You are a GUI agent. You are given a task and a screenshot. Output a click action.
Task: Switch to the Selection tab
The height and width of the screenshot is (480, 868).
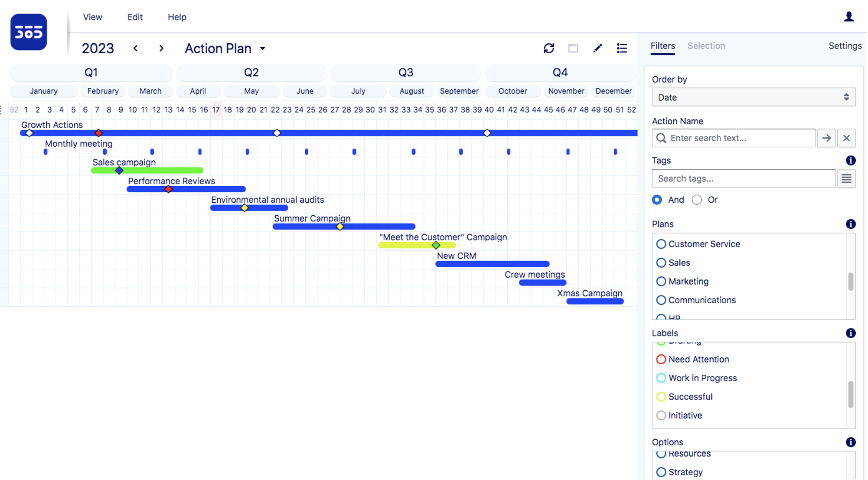coord(706,45)
